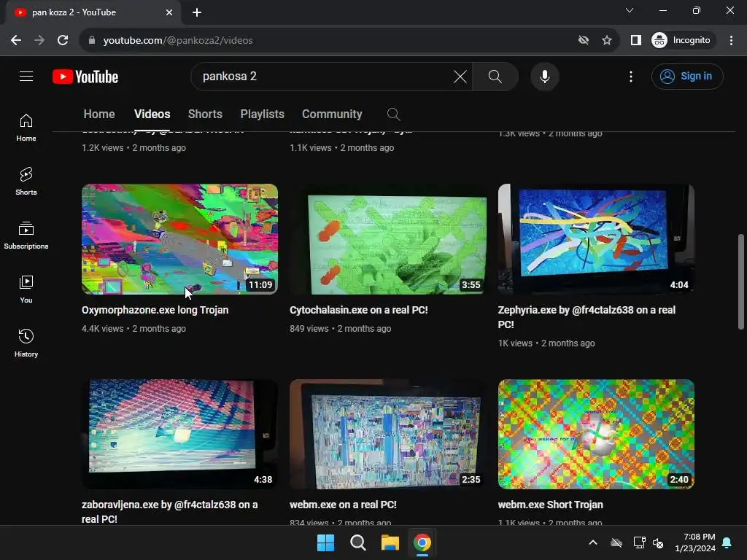This screenshot has height=560, width=747.
Task: Go to Home in the sidebar
Action: point(26,128)
